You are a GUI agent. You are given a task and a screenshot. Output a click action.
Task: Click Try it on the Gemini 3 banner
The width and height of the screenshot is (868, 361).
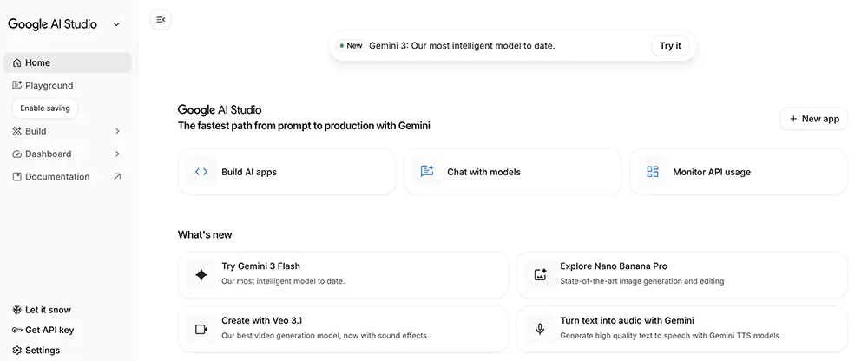pos(670,46)
